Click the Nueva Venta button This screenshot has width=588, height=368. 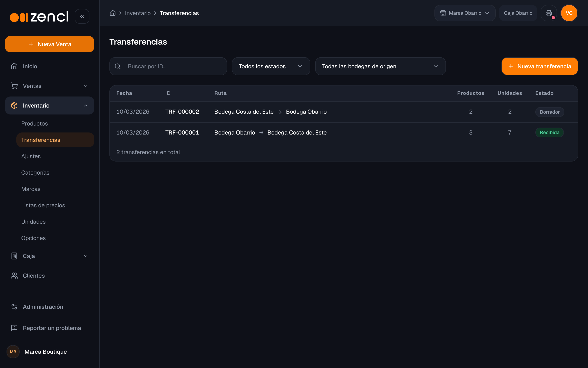click(50, 44)
